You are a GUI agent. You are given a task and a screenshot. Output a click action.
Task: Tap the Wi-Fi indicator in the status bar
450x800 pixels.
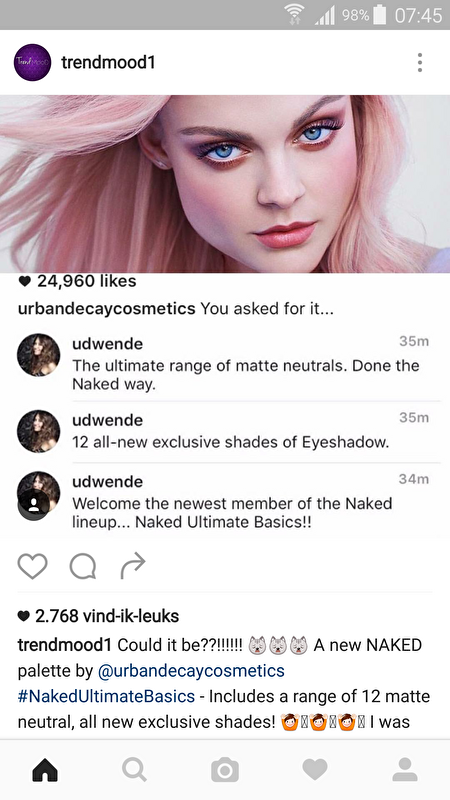(x=294, y=14)
